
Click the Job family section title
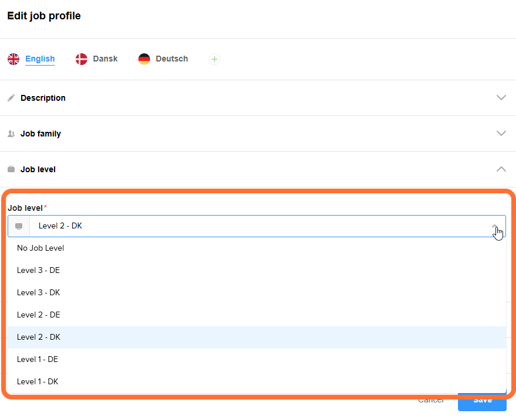(41, 134)
